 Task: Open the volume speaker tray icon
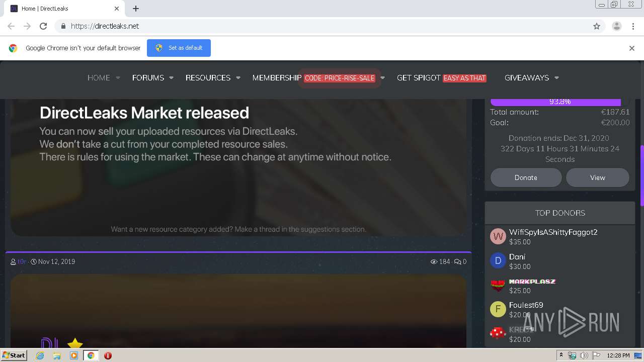coord(584,355)
